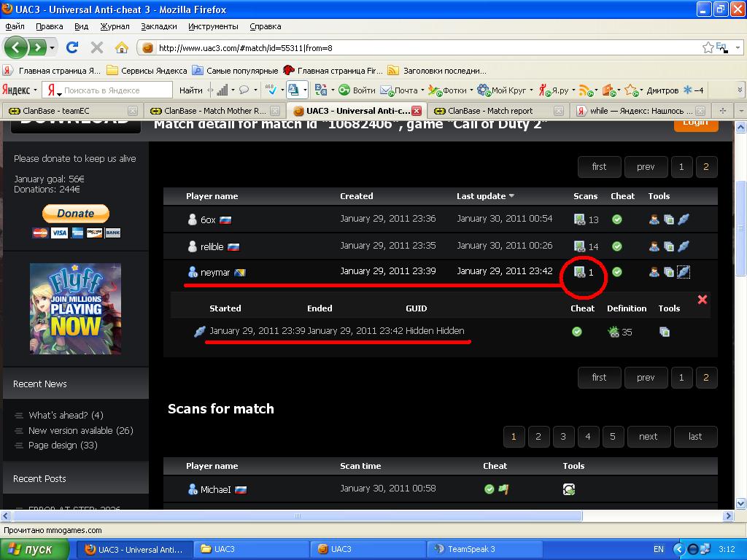Screen dimensions: 747x560
Task: Close the neymar session detail with red X
Action: pyautogui.click(x=703, y=300)
